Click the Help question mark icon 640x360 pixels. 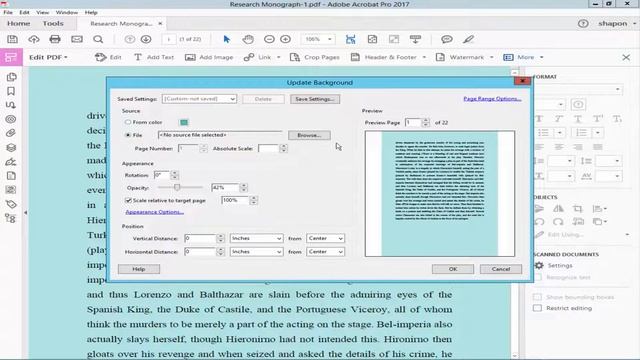coord(583,24)
